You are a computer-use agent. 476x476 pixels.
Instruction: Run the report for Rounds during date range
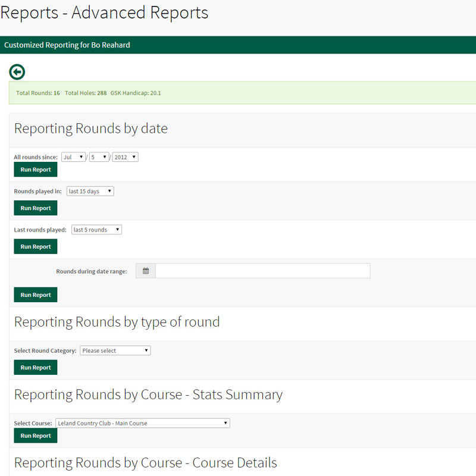click(x=36, y=295)
